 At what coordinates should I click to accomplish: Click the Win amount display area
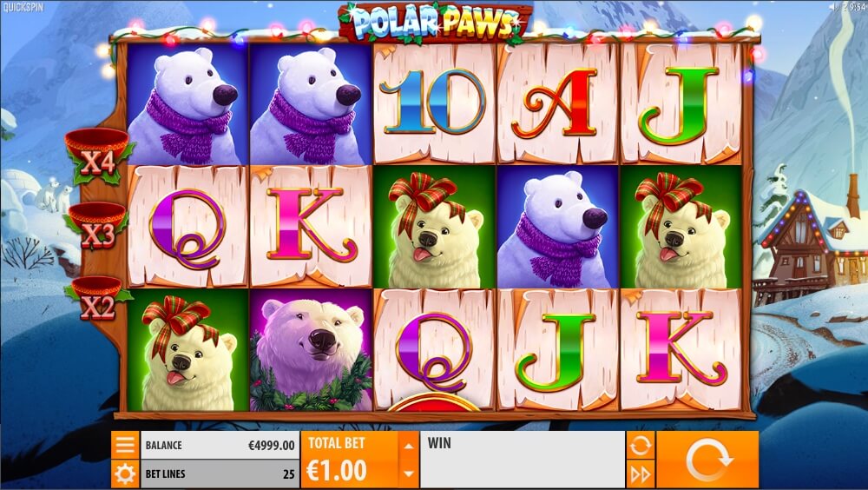[522, 460]
